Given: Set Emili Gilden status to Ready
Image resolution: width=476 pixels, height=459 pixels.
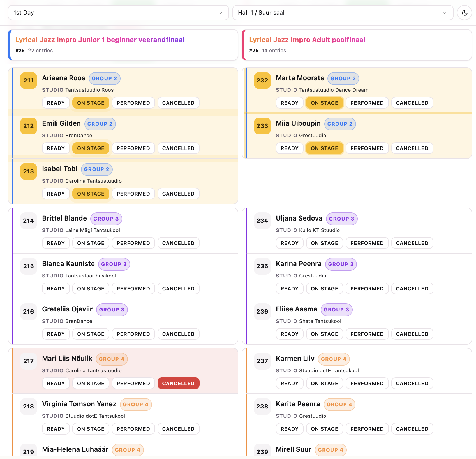Looking at the screenshot, I should tap(56, 148).
